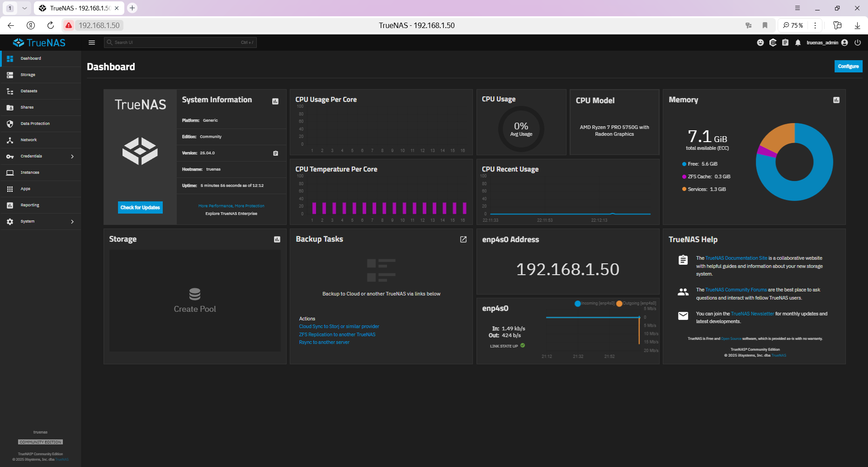Open Storage widget reports icon

277,239
